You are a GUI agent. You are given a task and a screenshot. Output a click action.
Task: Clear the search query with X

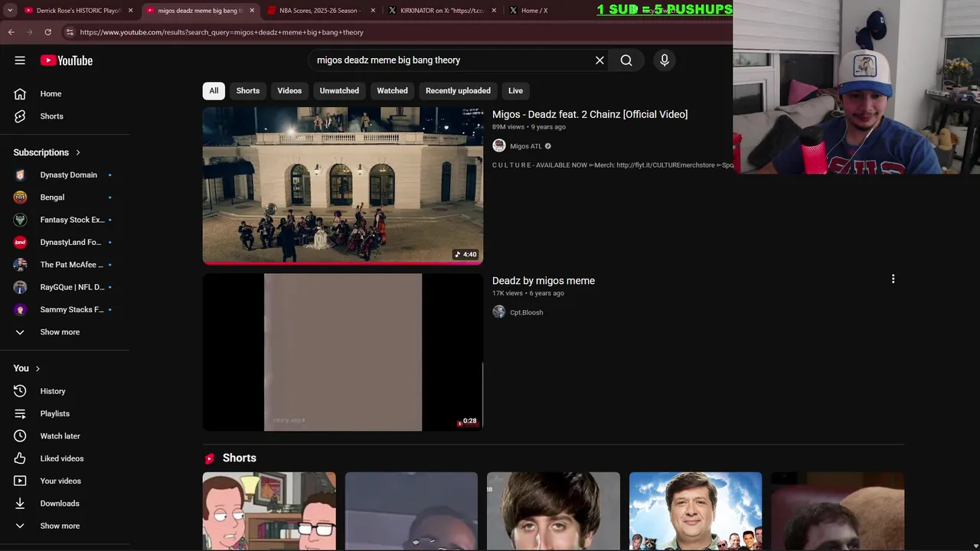click(599, 60)
